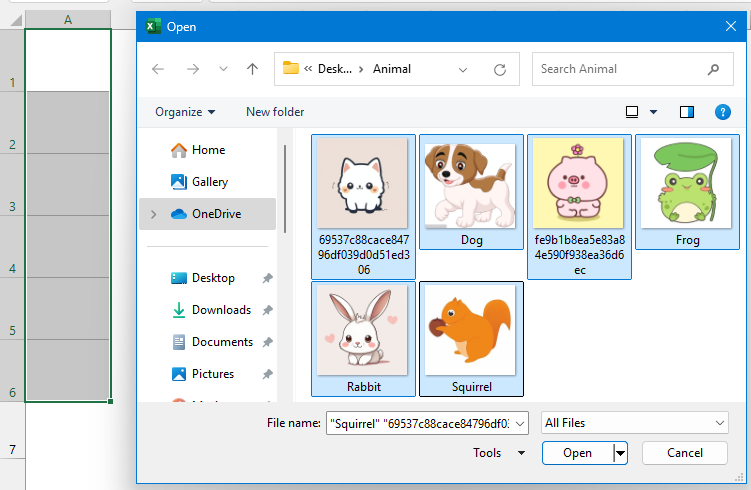Click the Back navigation arrow

coord(158,69)
